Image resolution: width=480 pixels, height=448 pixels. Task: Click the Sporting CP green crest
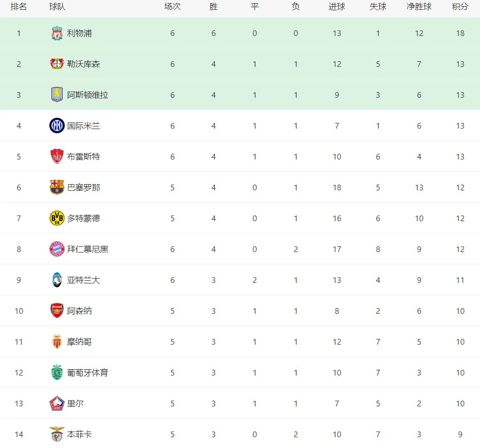click(57, 372)
